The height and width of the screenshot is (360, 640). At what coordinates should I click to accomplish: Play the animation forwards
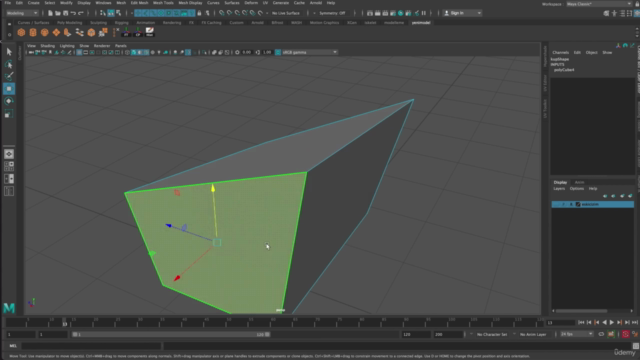click(612, 322)
